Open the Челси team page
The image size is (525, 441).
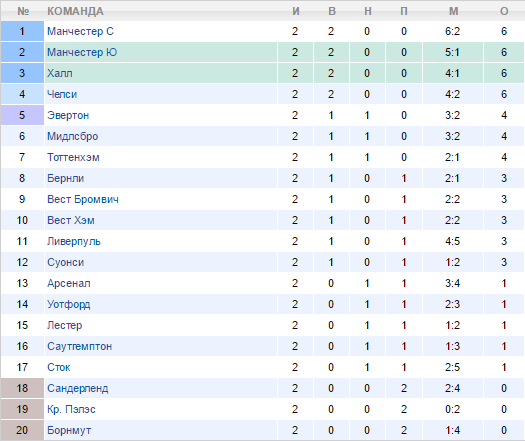[62, 94]
